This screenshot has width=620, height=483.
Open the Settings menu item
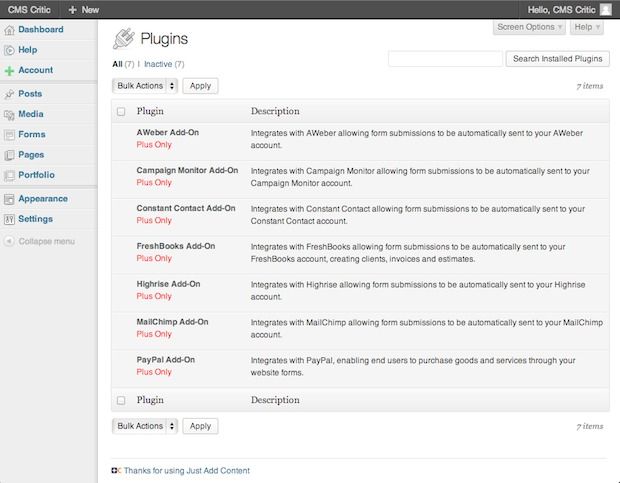[35, 219]
